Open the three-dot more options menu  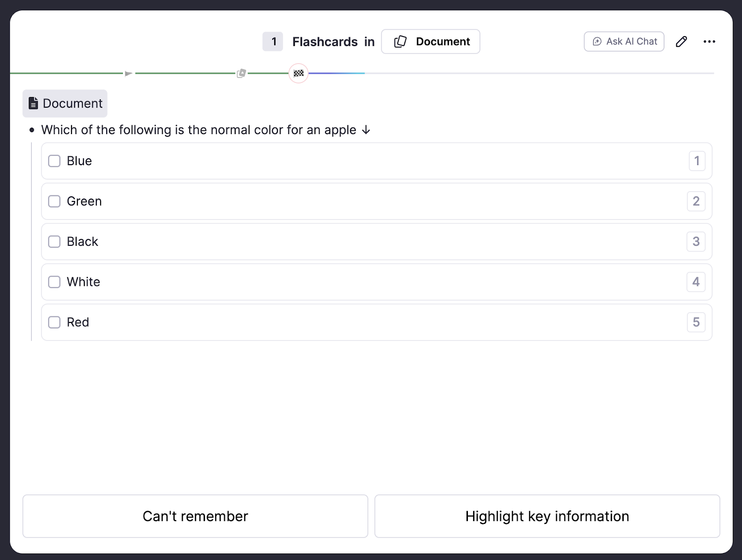click(709, 42)
